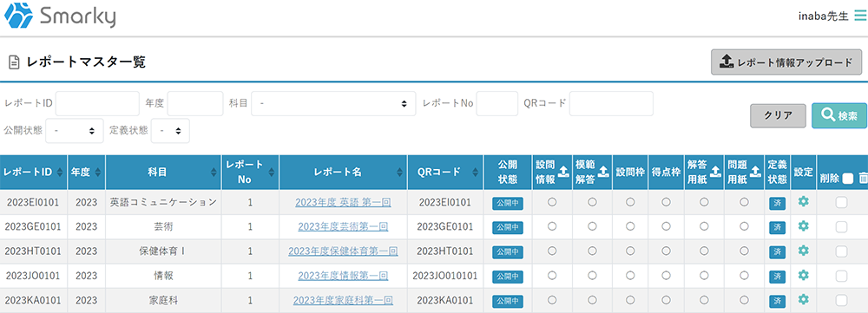Open link 2023年度情報第一回
Screen dimensions: 868x313
tap(343, 276)
